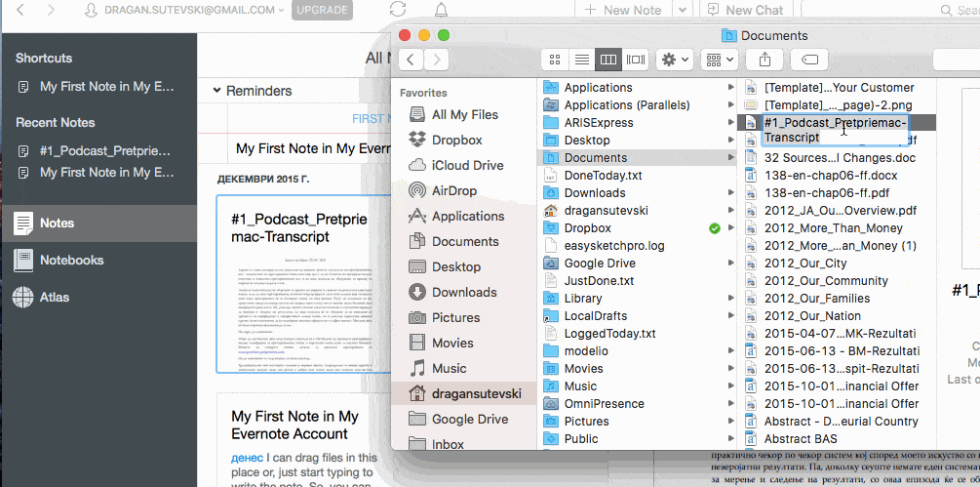
Task: Collapse the Reminders section
Action: click(216, 91)
